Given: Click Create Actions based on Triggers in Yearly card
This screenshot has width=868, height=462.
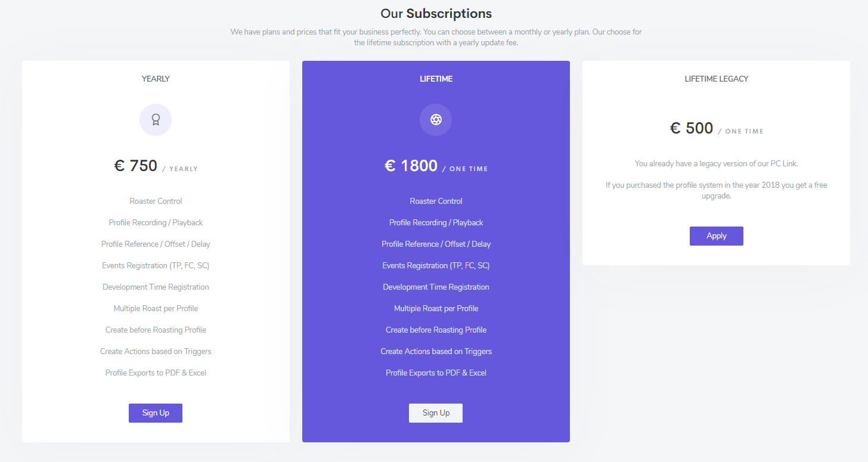Looking at the screenshot, I should click(156, 351).
